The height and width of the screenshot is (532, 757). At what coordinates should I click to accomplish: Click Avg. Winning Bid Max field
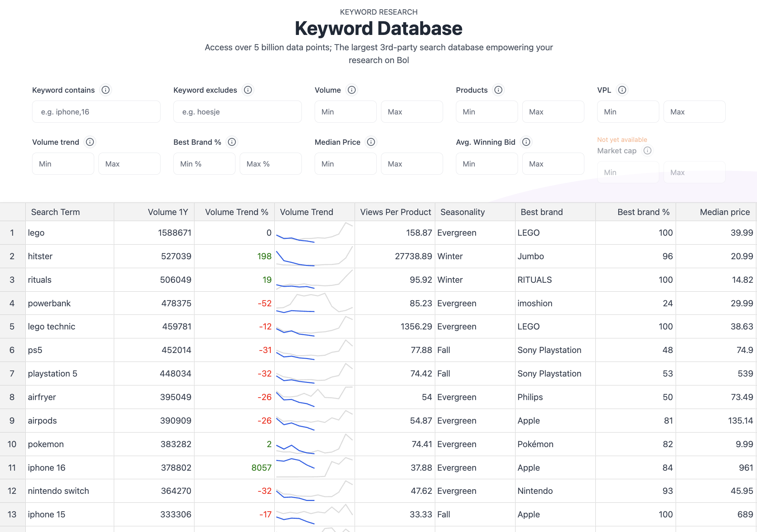(x=553, y=164)
